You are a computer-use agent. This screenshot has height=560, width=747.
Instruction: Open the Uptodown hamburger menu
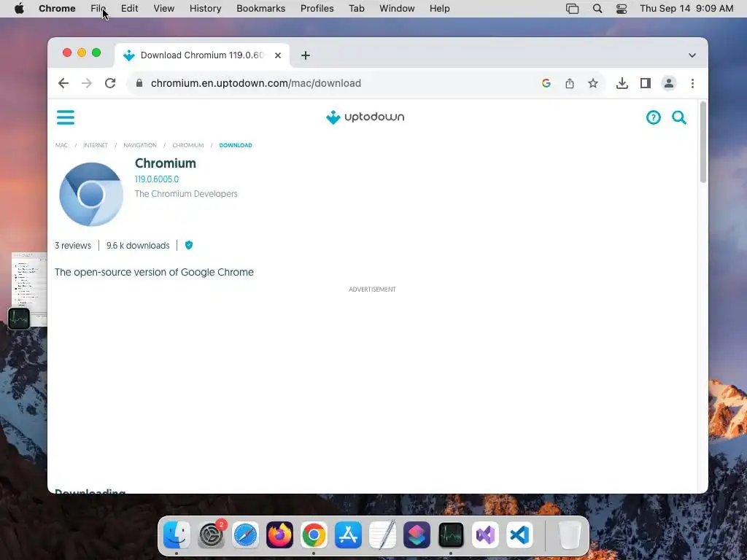pos(65,117)
